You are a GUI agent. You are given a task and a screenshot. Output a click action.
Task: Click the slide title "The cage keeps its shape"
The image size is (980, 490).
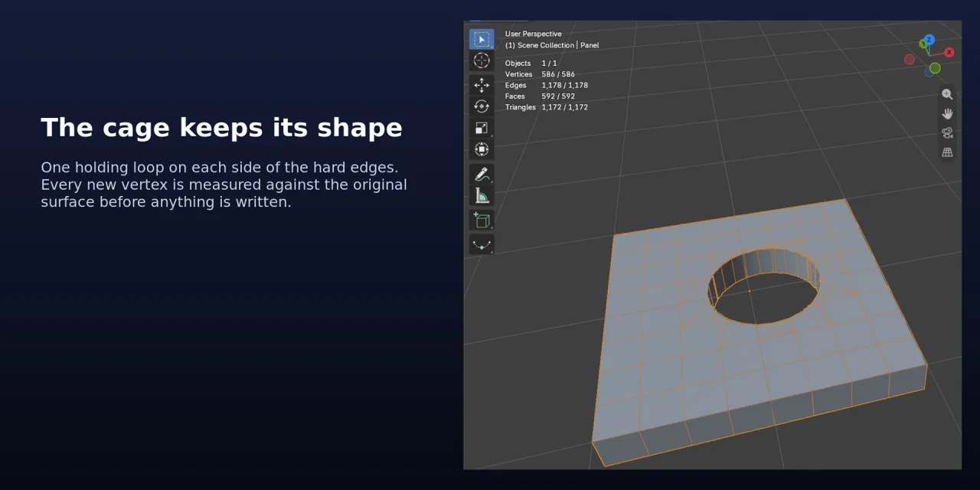[221, 128]
